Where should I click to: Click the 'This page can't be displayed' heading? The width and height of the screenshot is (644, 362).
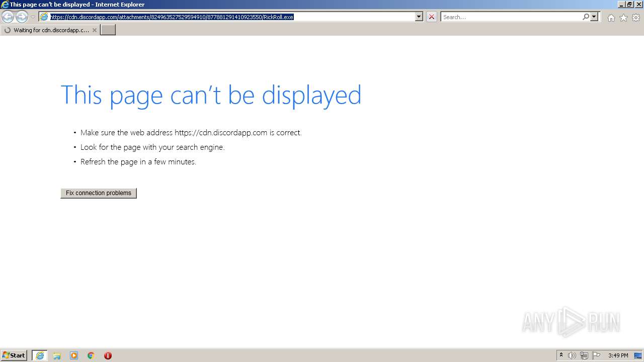point(211,95)
